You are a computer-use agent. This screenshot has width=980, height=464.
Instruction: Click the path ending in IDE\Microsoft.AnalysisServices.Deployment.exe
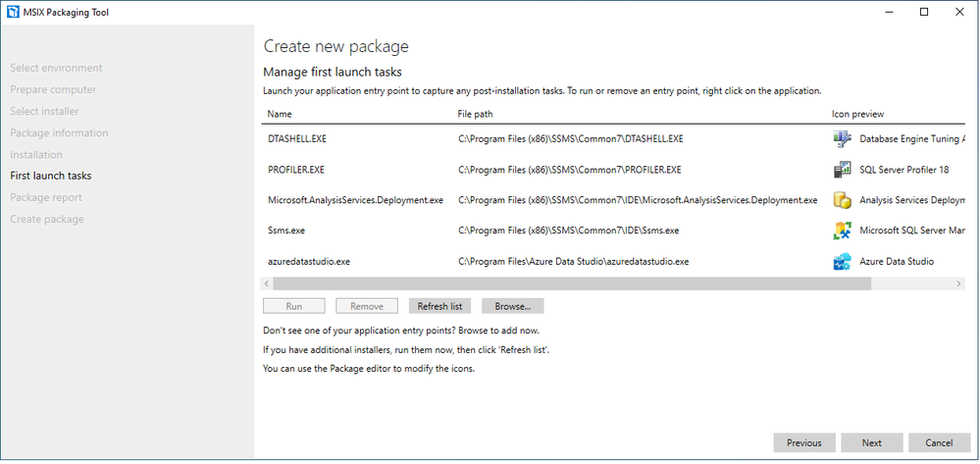[638, 200]
